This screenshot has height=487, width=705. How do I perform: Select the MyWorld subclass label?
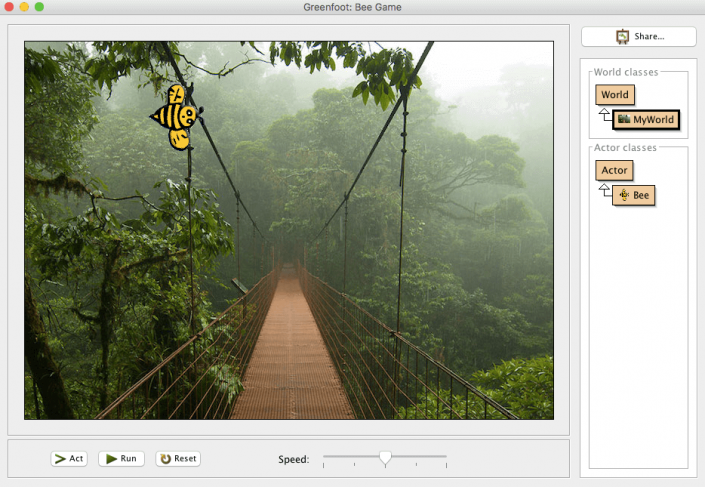point(654,120)
